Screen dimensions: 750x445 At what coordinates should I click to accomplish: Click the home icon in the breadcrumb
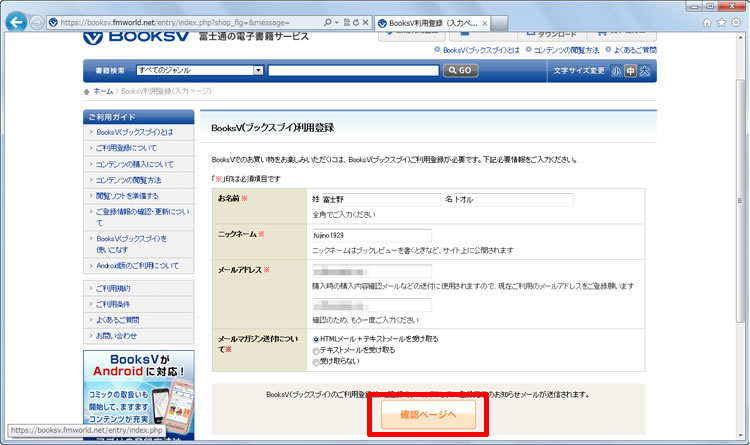(x=87, y=91)
